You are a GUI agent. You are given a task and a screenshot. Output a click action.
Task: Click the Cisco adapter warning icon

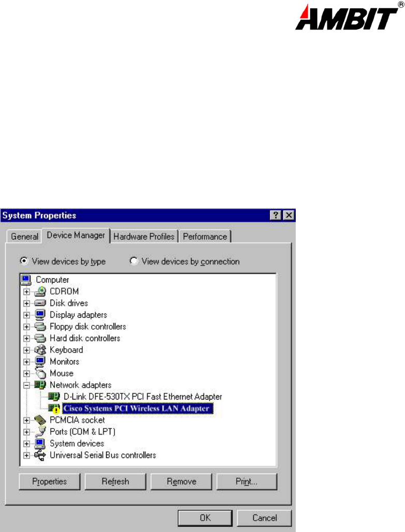click(54, 408)
